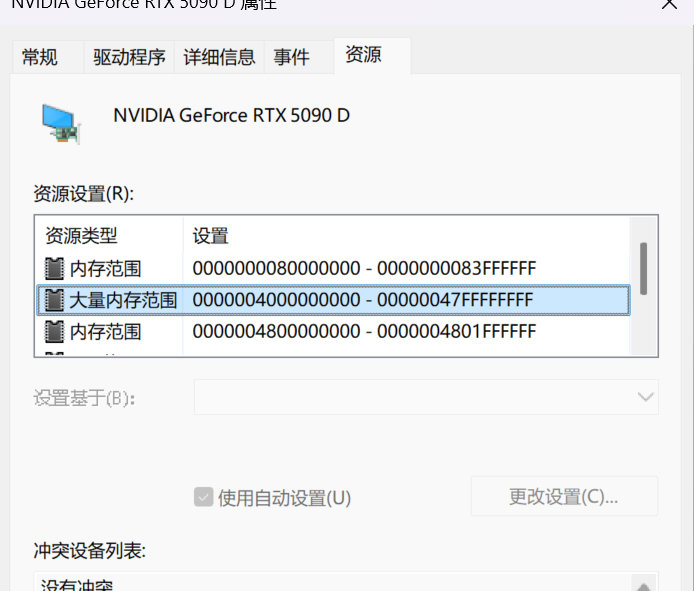
Task: Toggle the 使用自动设置(U) checkbox
Action: coord(204,497)
